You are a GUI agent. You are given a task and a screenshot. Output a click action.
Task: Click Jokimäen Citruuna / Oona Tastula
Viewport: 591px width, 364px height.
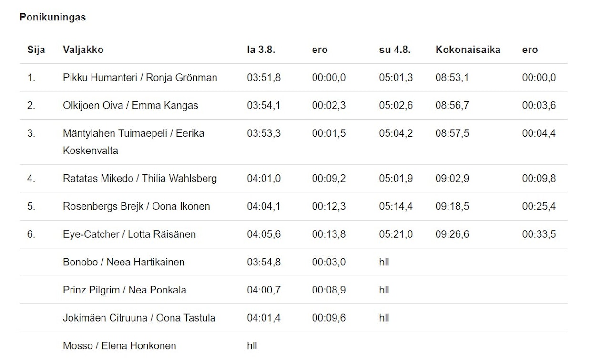click(x=139, y=317)
